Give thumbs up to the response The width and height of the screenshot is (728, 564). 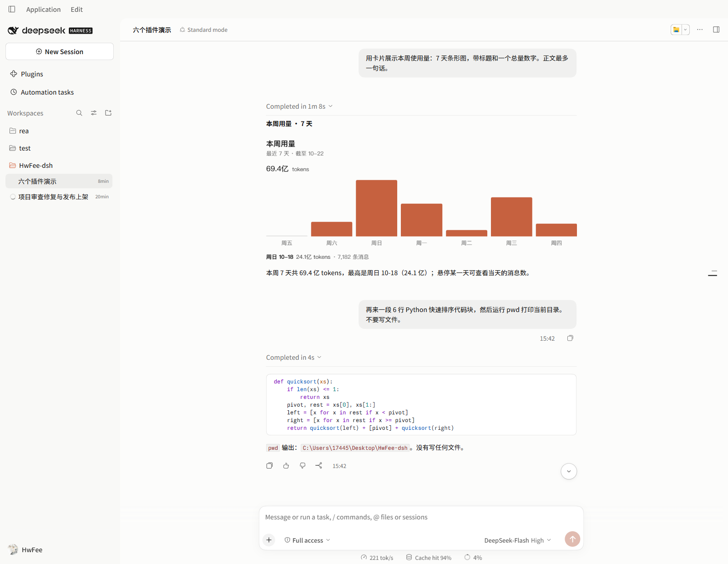tap(286, 465)
